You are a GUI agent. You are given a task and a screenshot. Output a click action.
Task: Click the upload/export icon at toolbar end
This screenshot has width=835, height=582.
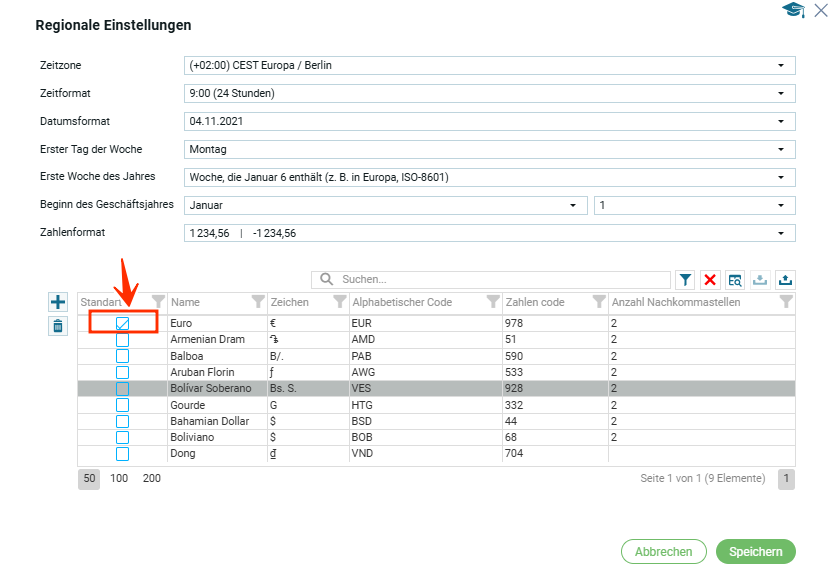click(x=785, y=280)
